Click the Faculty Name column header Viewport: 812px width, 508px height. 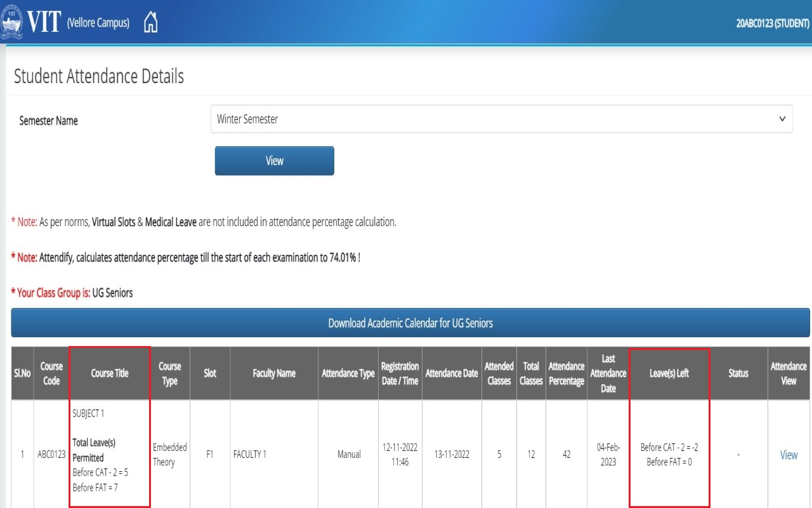274,373
